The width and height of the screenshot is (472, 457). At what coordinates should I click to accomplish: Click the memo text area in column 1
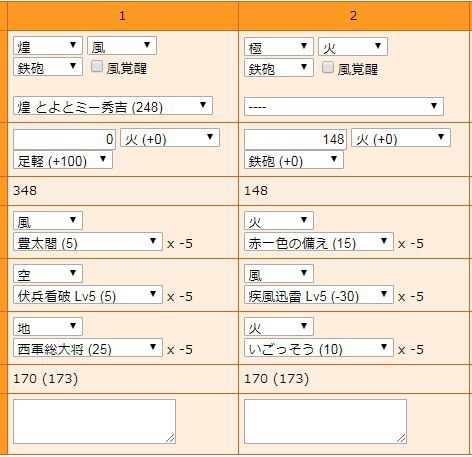tap(94, 422)
